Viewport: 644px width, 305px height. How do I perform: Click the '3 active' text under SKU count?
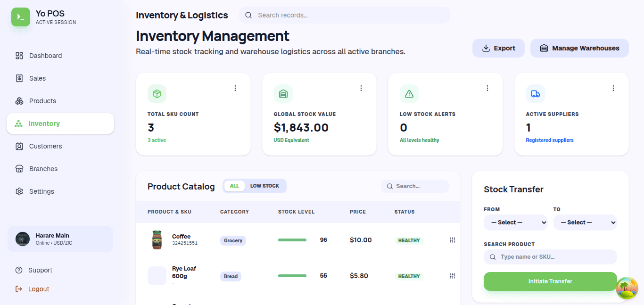point(157,140)
